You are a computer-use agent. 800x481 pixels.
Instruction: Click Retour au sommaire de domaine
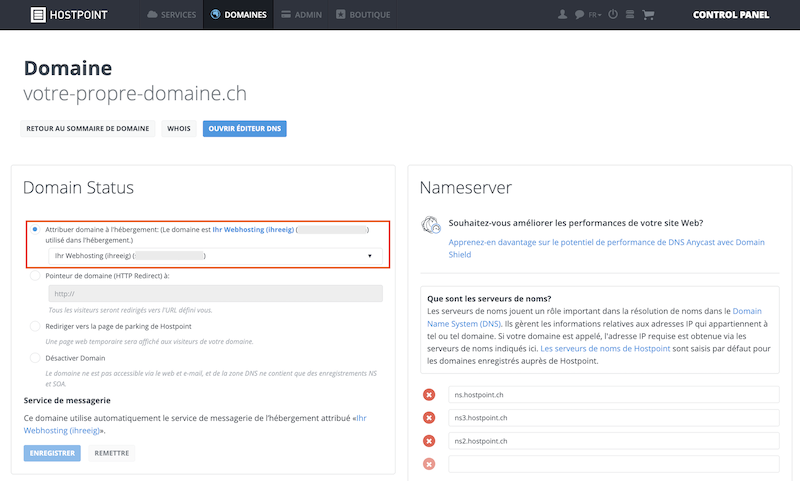coord(88,129)
